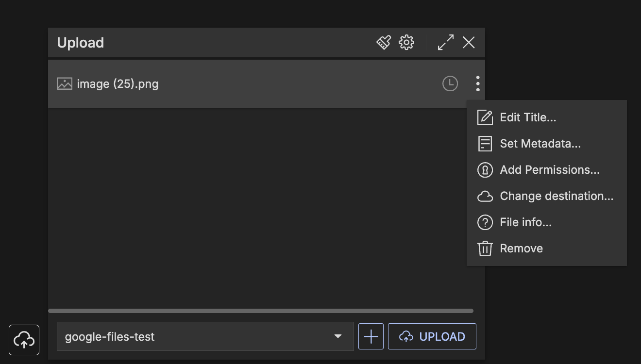Open File info... from the menu
This screenshot has height=364, width=641.
525,222
